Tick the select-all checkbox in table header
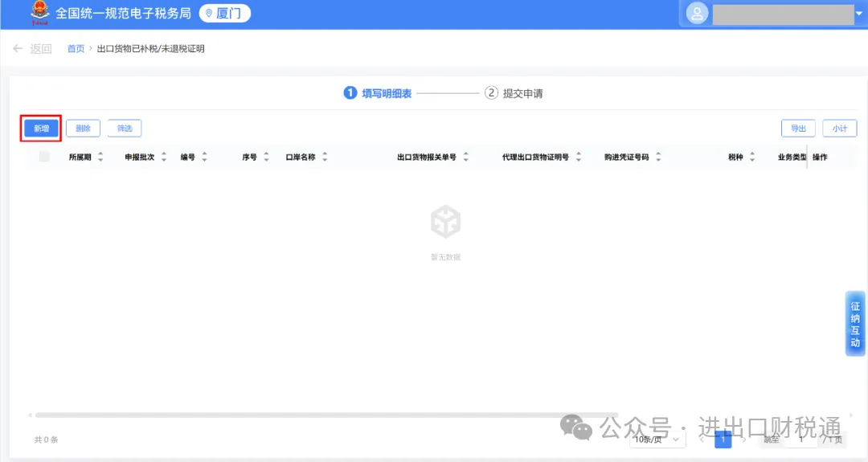 coord(44,157)
